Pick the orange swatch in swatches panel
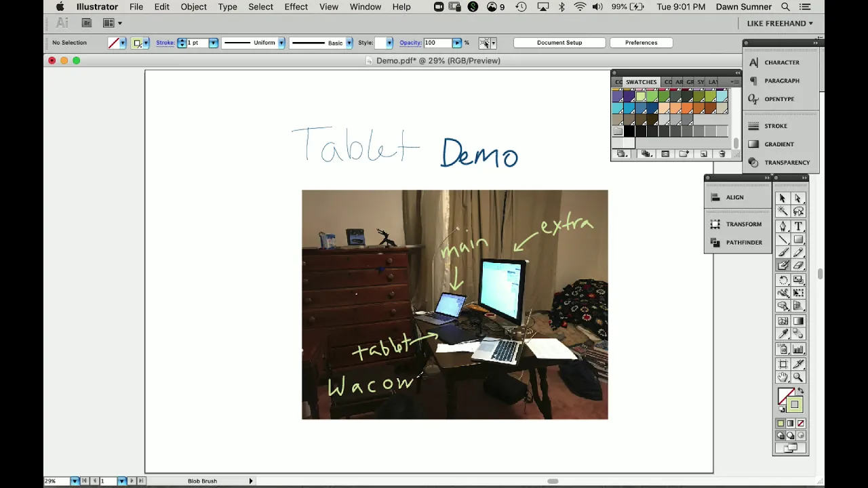The image size is (868, 488). pyautogui.click(x=688, y=108)
